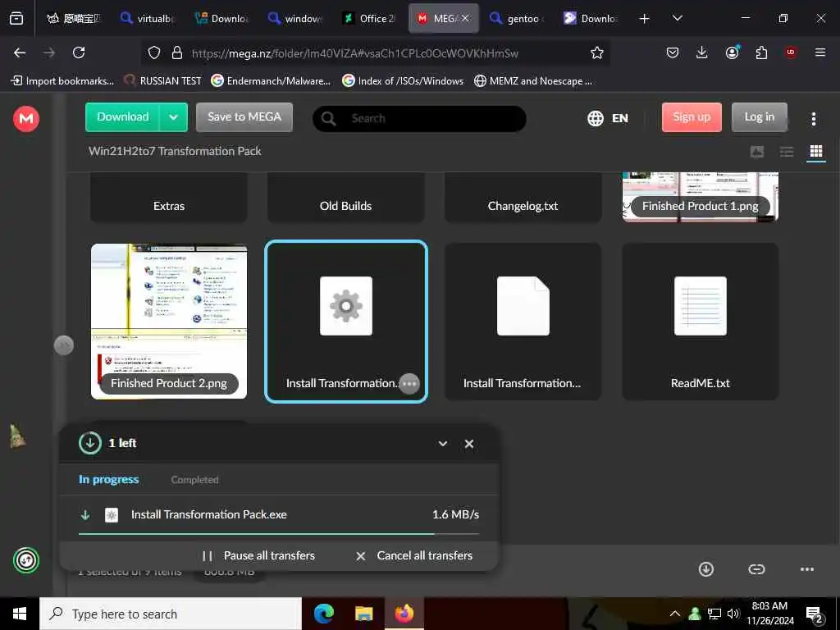Open the Index of /ISOs/Windows bookmark

tap(403, 81)
